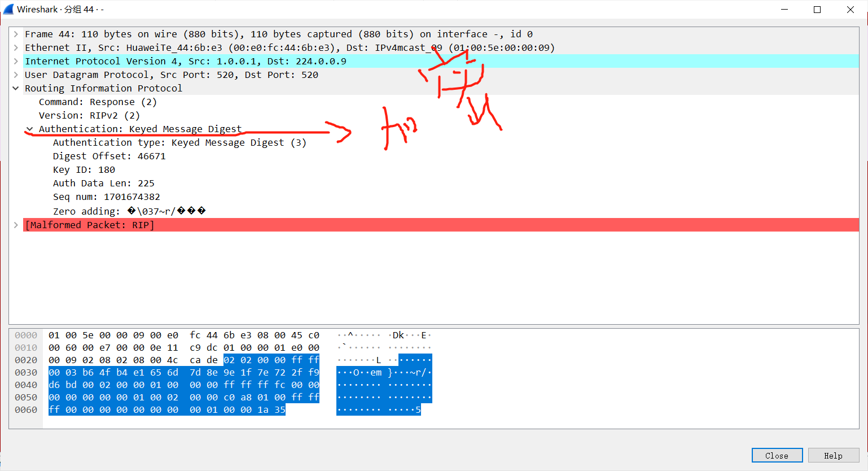
Task: Click the Help button
Action: point(834,456)
